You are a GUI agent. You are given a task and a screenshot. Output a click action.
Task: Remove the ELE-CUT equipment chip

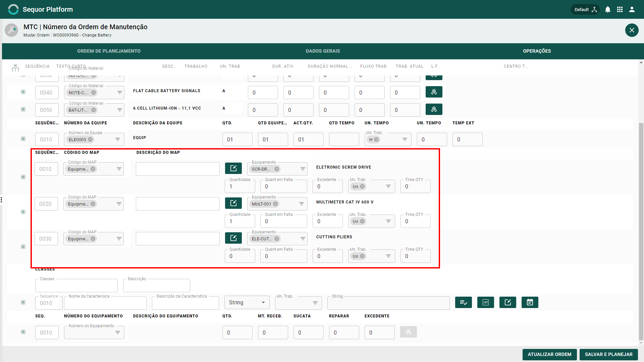click(x=277, y=239)
